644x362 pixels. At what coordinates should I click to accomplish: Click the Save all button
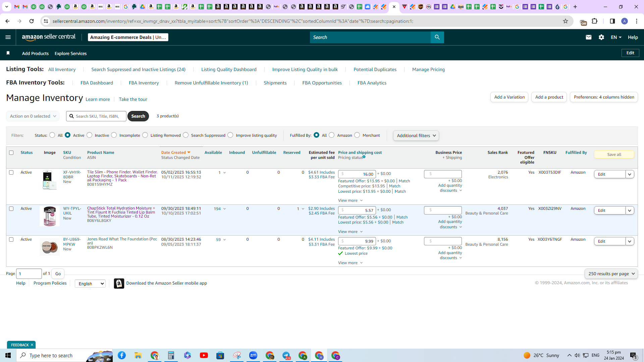[614, 155]
